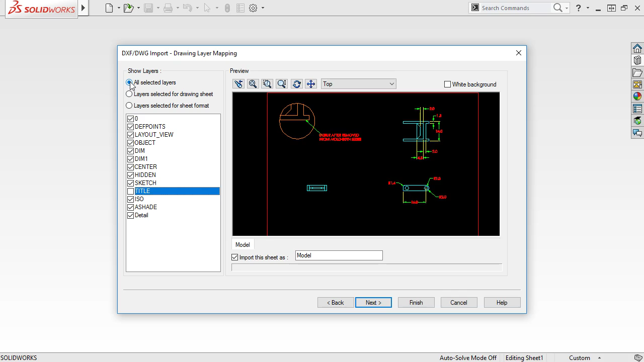Open the Custom Properties panel
This screenshot has width=644, height=362.
coord(637,108)
